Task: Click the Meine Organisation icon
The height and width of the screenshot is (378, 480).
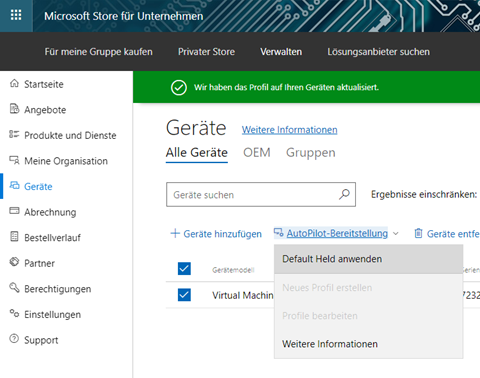Action: pos(14,160)
